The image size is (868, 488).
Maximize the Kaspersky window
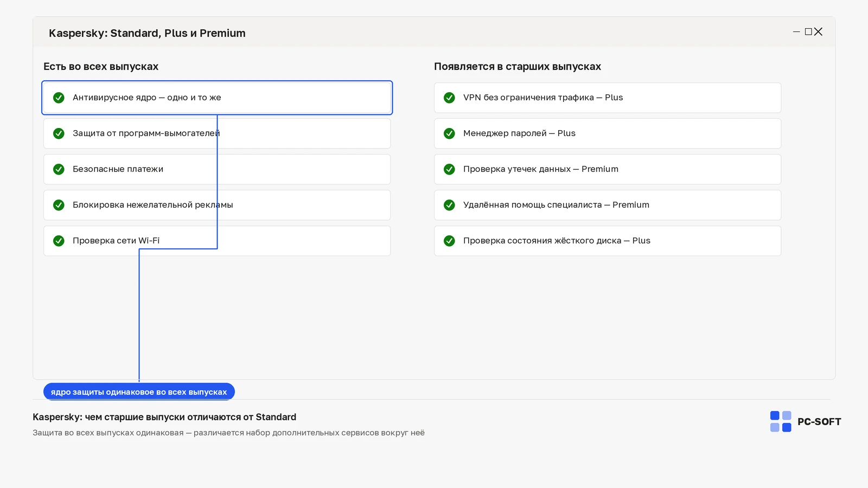[808, 32]
